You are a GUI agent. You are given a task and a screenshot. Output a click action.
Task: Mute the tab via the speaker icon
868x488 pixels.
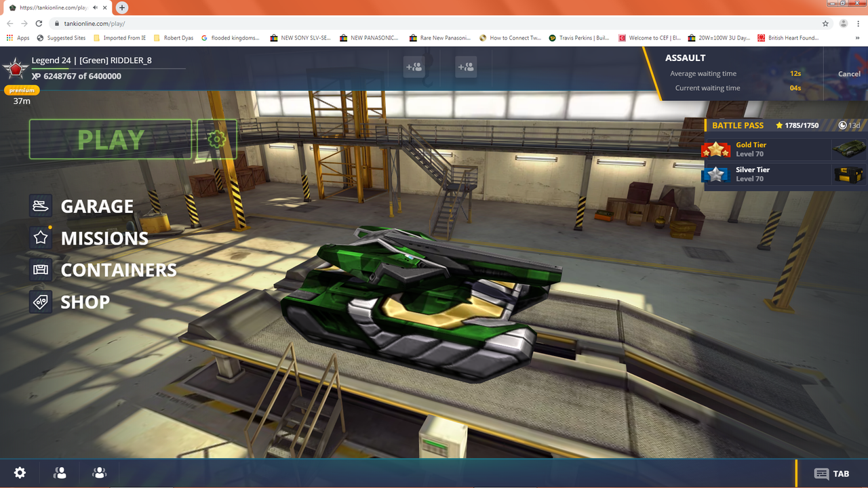pos(95,7)
